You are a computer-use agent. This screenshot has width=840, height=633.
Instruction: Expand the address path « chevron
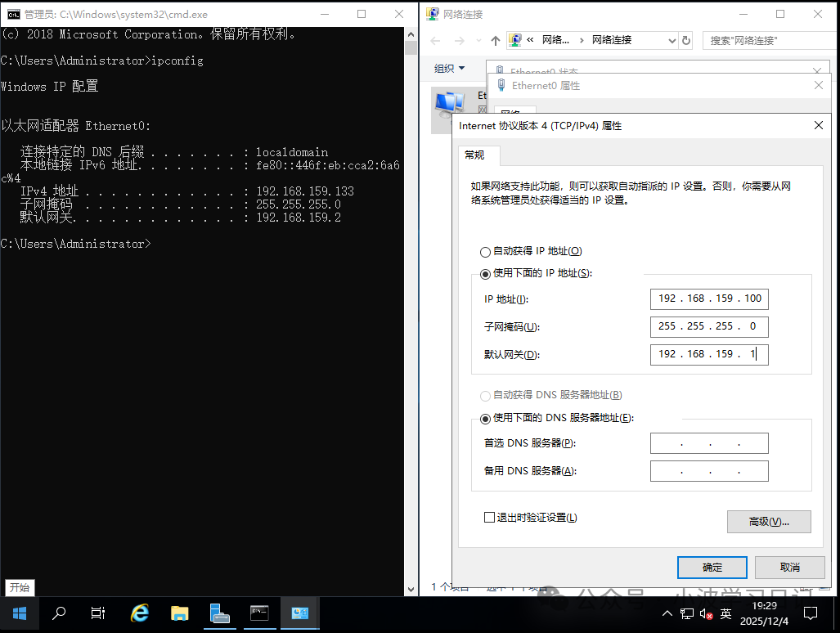[x=530, y=39]
